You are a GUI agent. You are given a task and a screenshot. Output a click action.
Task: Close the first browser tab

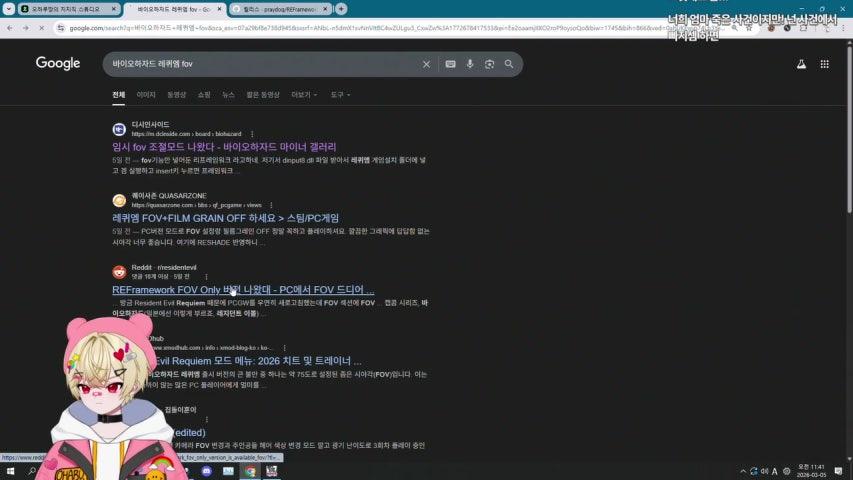click(x=114, y=9)
